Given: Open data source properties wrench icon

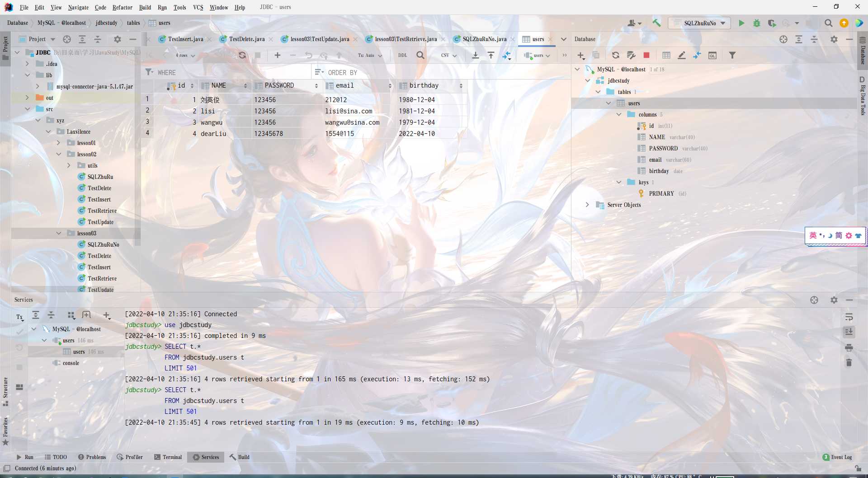Looking at the screenshot, I should click(x=631, y=55).
